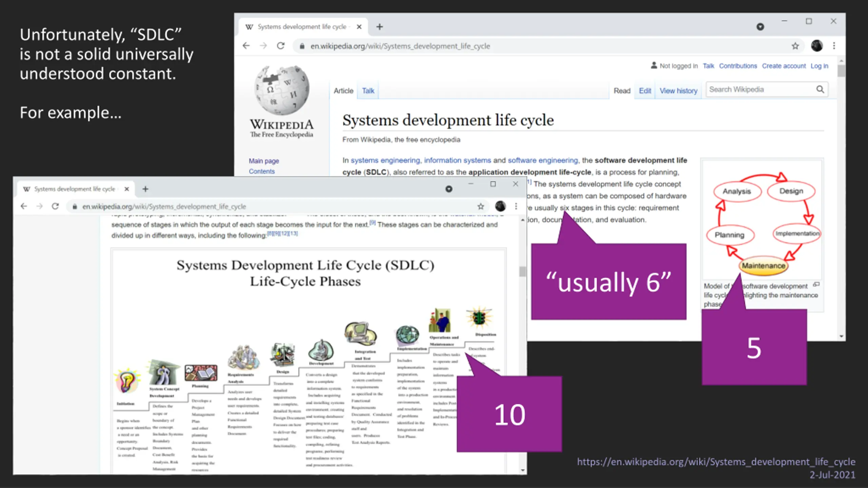868x488 pixels.
Task: Click 'Not logged in' text
Action: (678, 66)
